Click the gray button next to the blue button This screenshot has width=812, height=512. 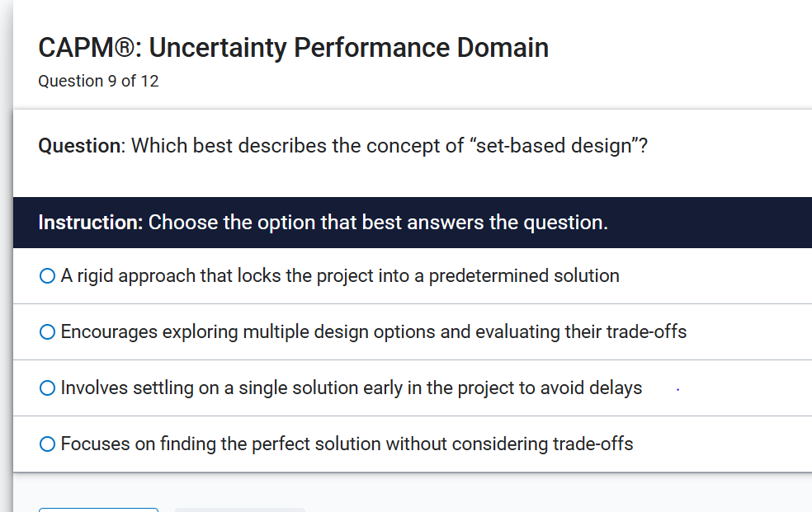click(x=238, y=510)
